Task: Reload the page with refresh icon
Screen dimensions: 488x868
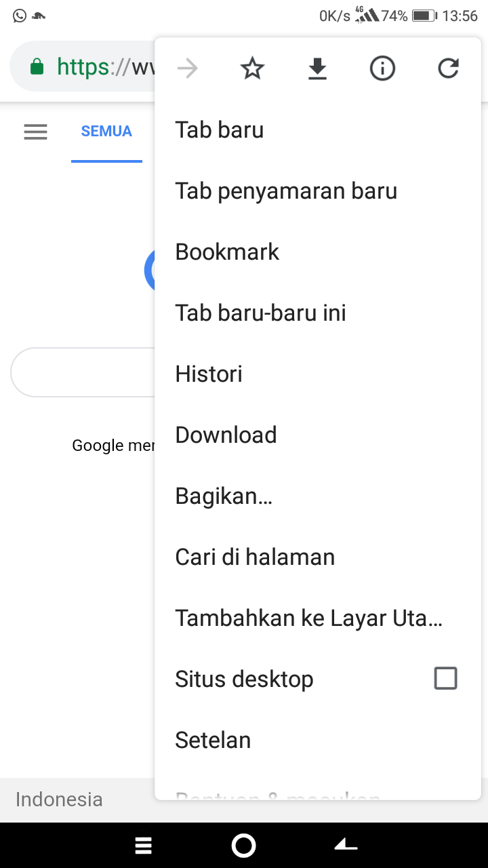Action: click(x=448, y=68)
